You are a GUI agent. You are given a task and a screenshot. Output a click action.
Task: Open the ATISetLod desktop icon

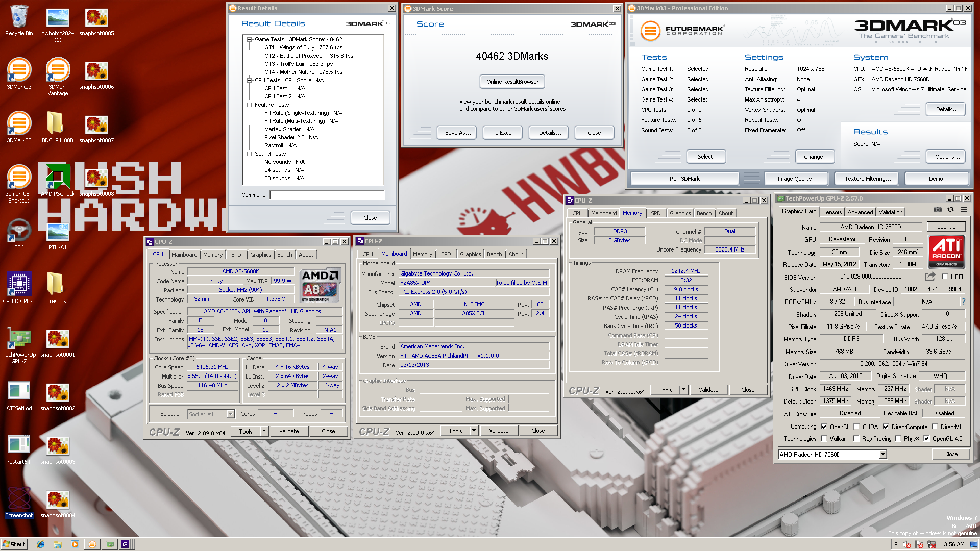(19, 395)
